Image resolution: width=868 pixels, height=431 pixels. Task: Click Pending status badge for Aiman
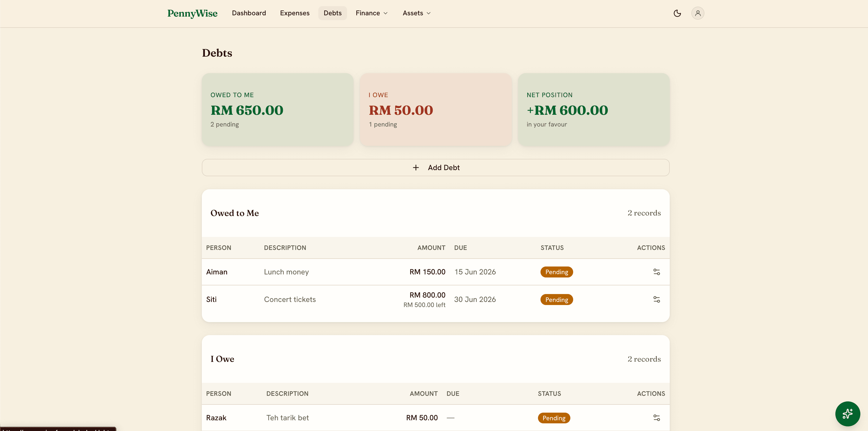(x=556, y=272)
